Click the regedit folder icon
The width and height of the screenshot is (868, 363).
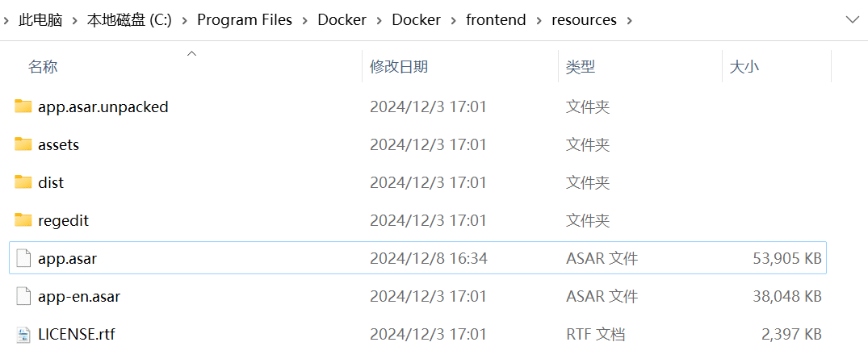23,220
